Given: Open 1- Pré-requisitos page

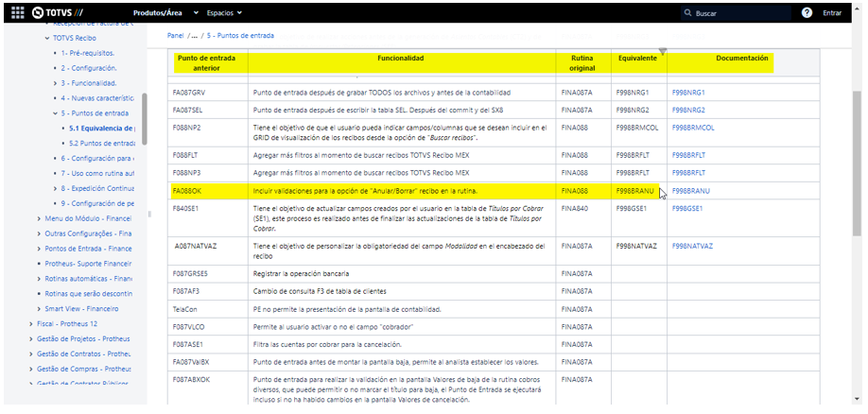Looking at the screenshot, I should (88, 53).
